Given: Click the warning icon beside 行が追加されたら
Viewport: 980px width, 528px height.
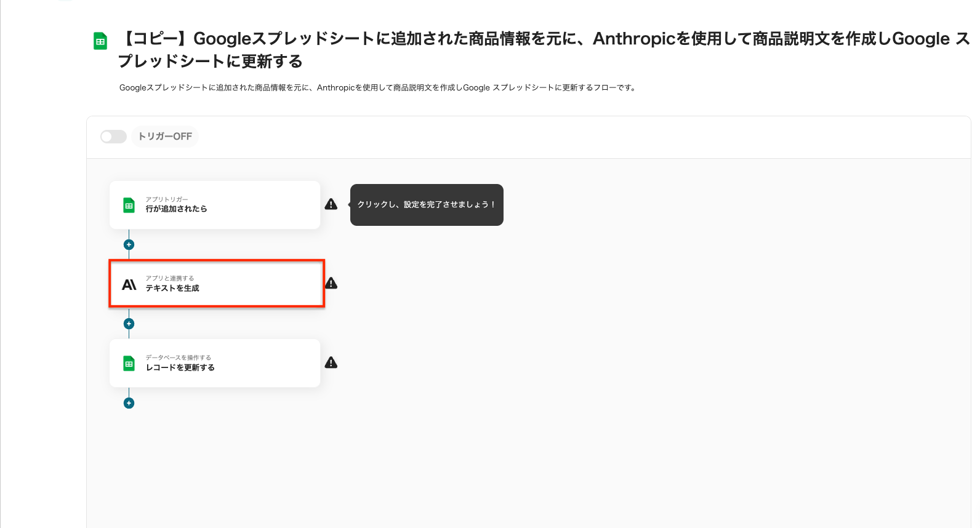Looking at the screenshot, I should 331,204.
